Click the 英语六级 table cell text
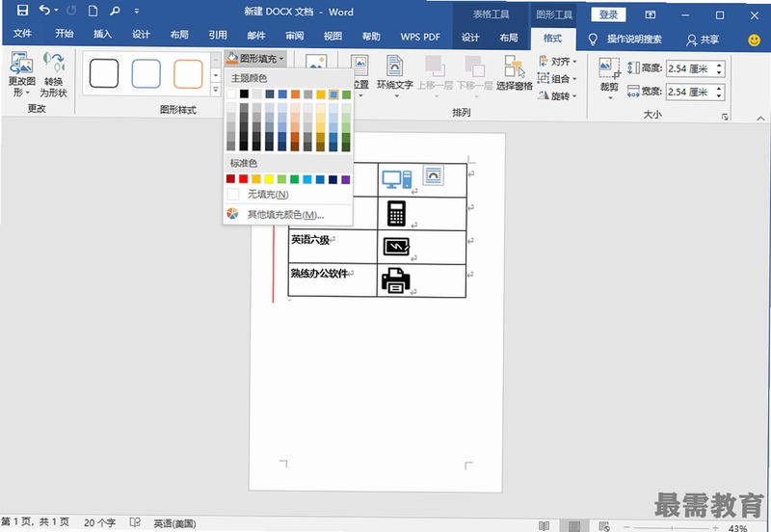This screenshot has width=771, height=532. point(309,239)
